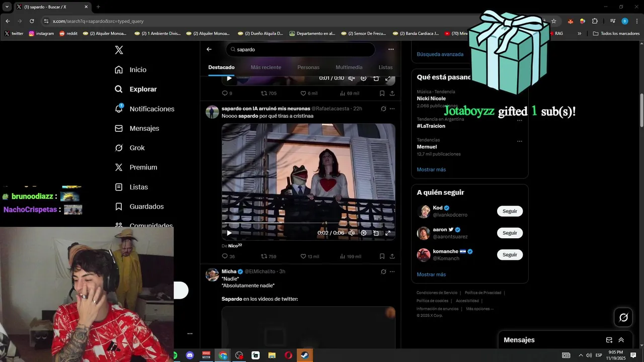Click the X logo in sidebar
Image resolution: width=644 pixels, height=362 pixels.
tap(119, 50)
